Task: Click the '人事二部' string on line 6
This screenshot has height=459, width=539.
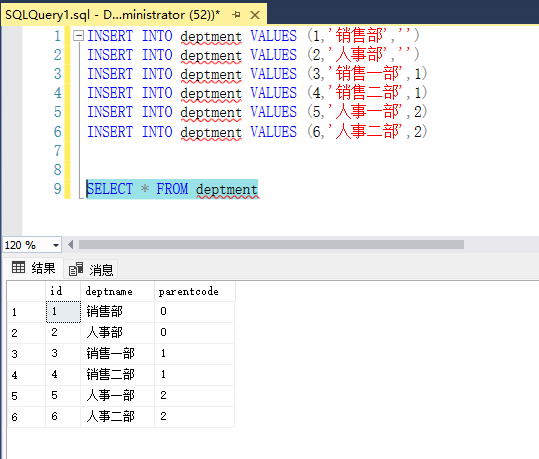Action: [365, 131]
